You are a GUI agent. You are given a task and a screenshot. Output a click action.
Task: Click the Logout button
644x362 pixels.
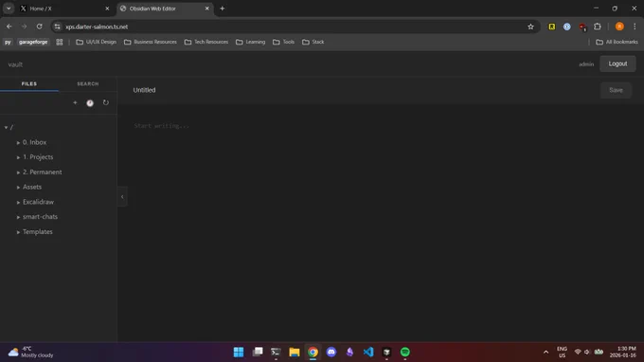(617, 63)
